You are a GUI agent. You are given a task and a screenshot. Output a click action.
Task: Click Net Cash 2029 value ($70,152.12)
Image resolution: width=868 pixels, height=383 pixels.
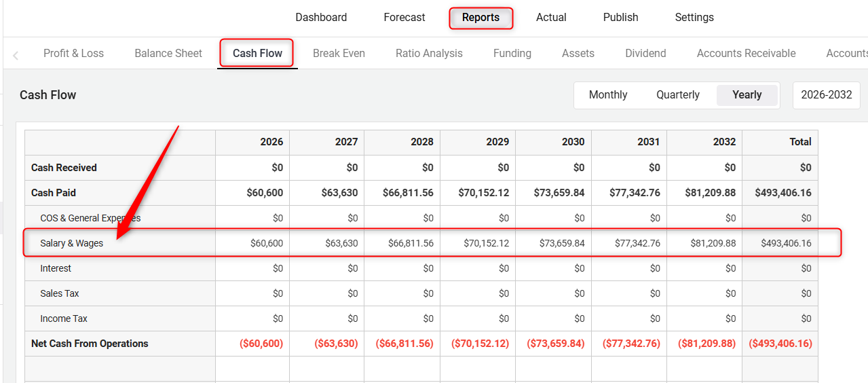pyautogui.click(x=480, y=344)
